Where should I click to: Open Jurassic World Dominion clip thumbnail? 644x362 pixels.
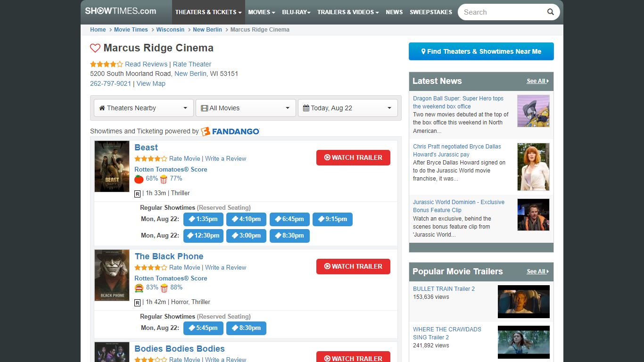533,214
